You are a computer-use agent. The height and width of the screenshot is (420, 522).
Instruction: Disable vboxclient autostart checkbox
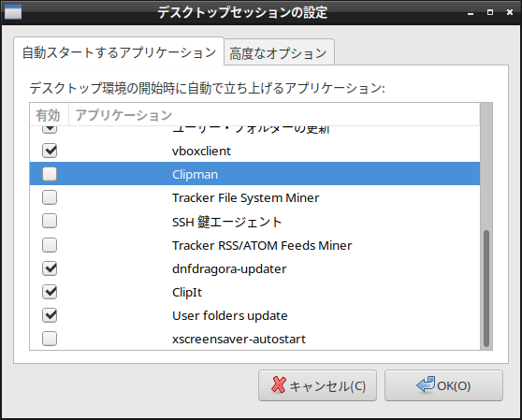pyautogui.click(x=50, y=151)
